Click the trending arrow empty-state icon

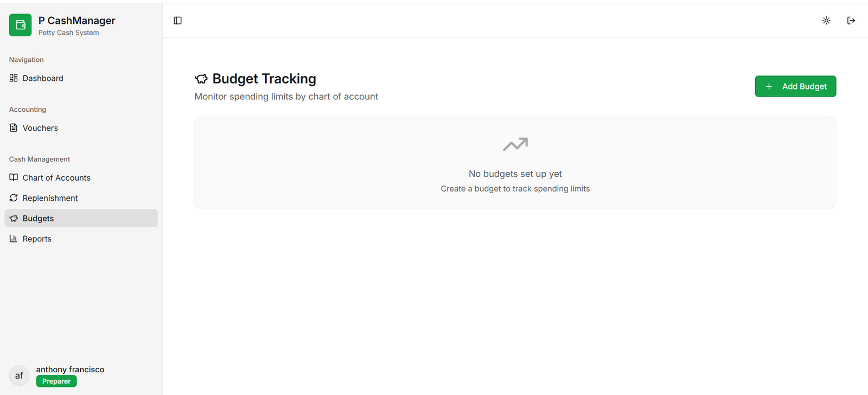pyautogui.click(x=515, y=144)
